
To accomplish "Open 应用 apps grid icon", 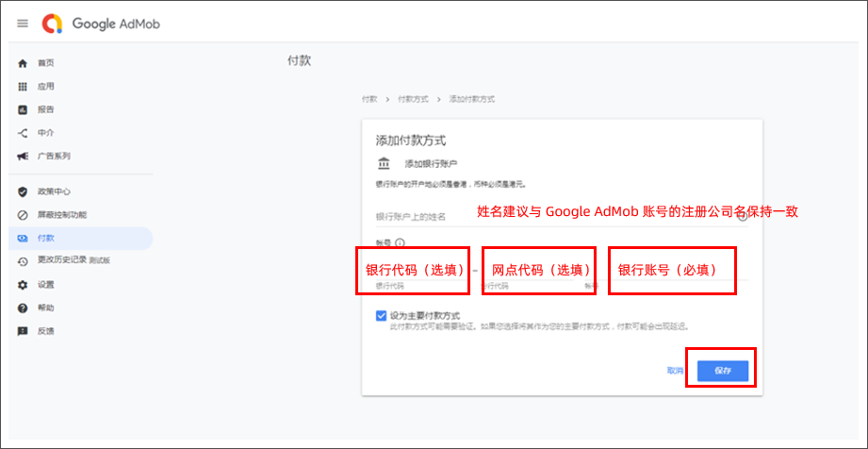I will click(23, 87).
